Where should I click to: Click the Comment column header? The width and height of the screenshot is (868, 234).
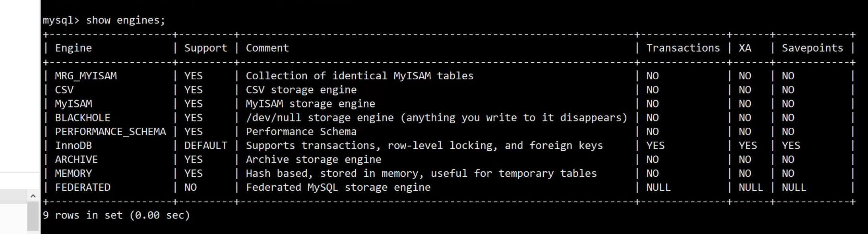click(x=267, y=48)
